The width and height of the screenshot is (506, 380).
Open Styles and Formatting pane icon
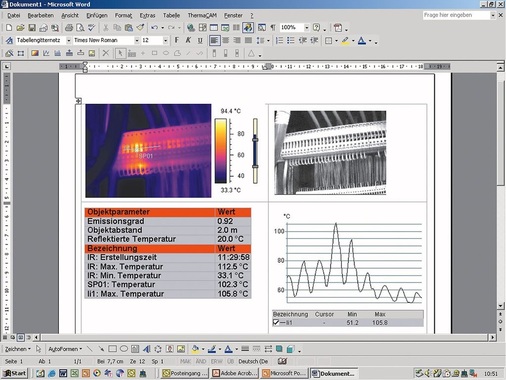9,41
